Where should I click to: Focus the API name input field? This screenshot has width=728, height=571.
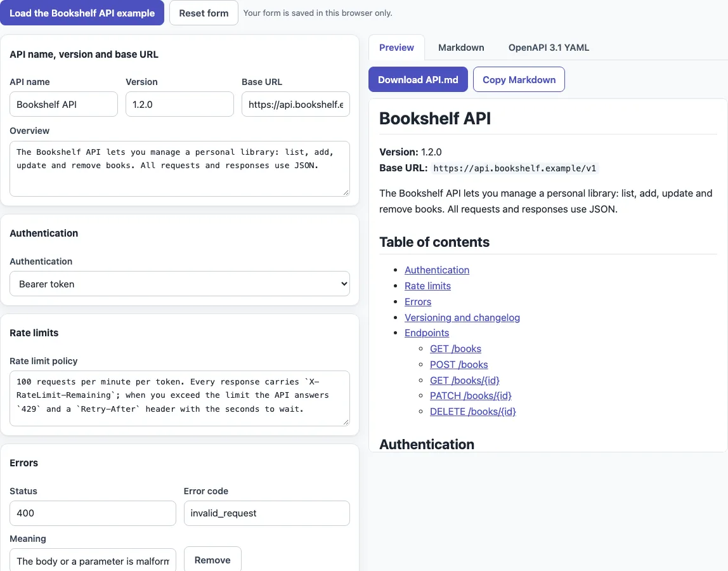(x=63, y=104)
